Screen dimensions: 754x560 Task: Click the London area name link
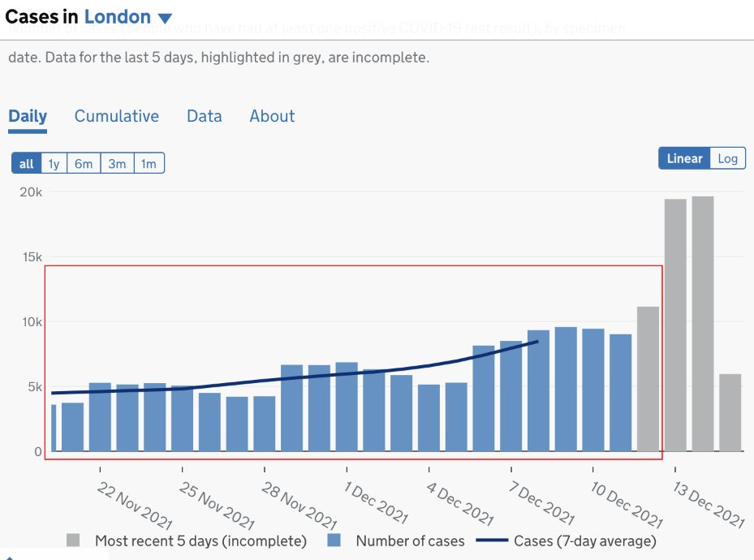[x=118, y=17]
